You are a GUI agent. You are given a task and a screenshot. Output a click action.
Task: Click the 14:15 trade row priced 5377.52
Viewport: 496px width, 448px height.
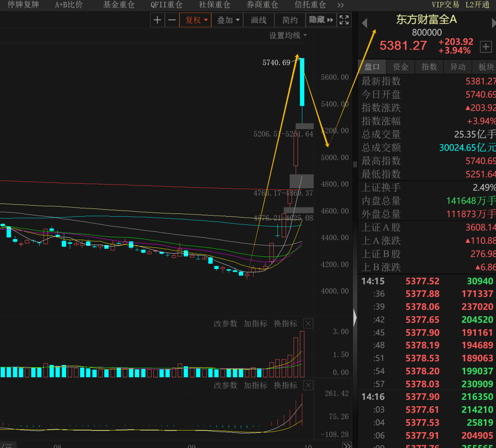click(427, 281)
